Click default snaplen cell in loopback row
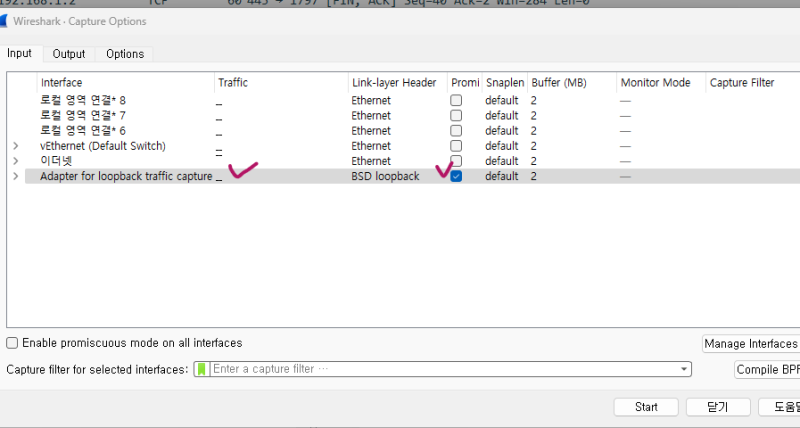This screenshot has height=428, width=800. 502,176
